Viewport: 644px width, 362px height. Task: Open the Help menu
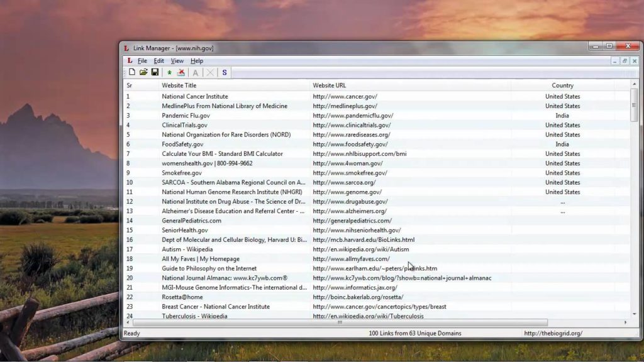[x=197, y=61]
